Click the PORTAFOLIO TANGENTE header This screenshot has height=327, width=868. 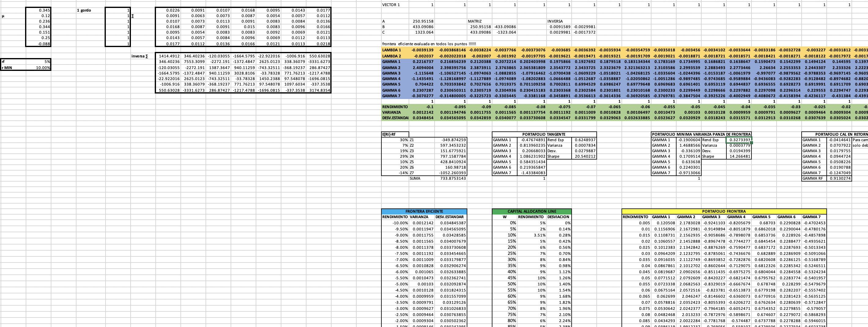pos(544,134)
